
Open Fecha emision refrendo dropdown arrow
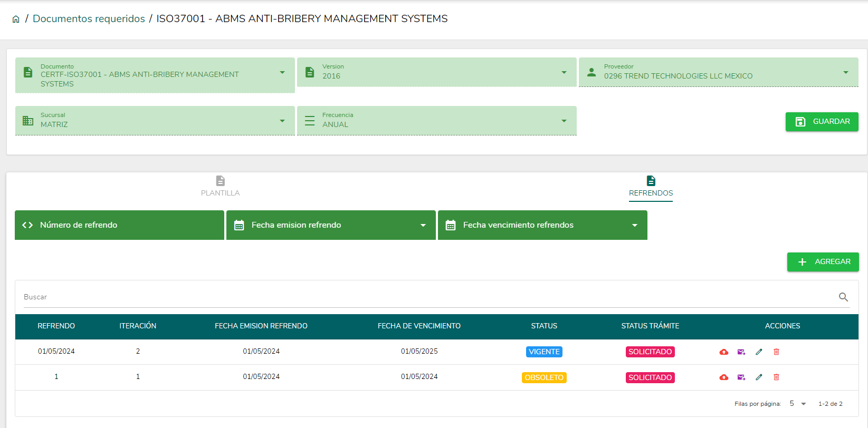coord(423,225)
